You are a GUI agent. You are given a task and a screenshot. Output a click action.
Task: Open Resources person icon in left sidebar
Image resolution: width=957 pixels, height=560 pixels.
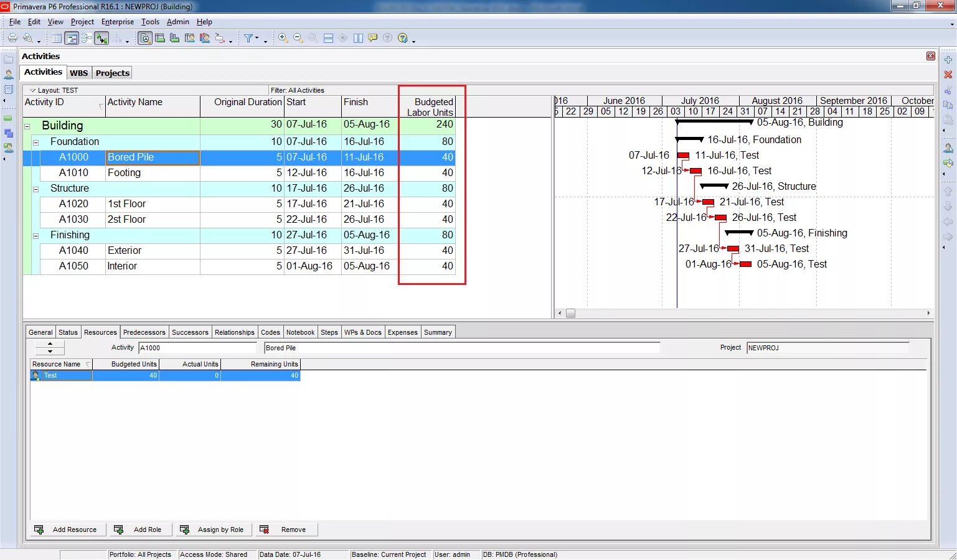coord(9,75)
